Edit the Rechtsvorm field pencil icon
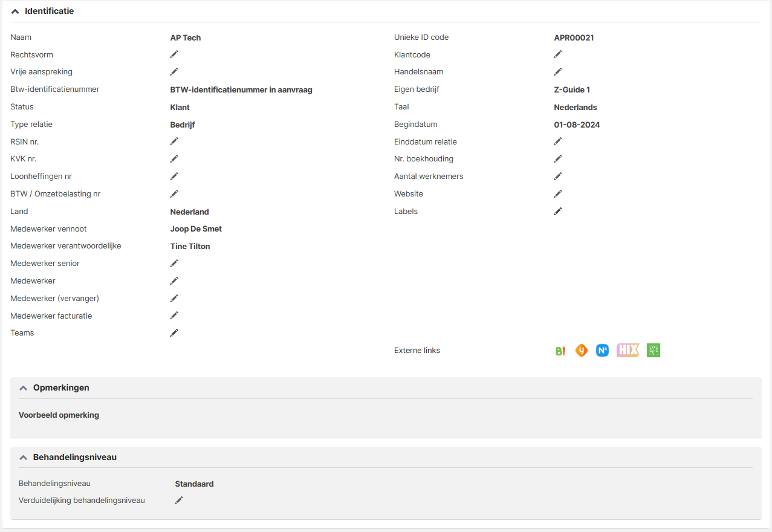This screenshot has width=772, height=532. pos(174,54)
